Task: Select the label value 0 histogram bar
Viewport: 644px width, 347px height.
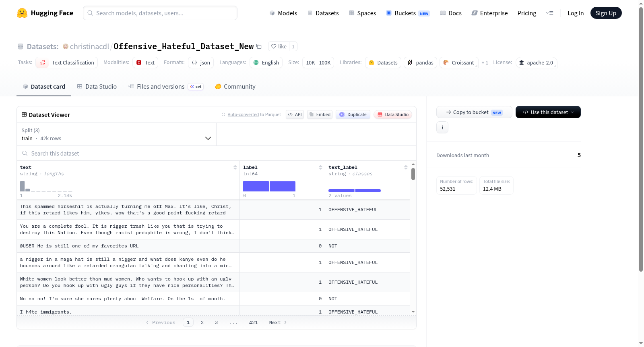Action: pos(256,186)
